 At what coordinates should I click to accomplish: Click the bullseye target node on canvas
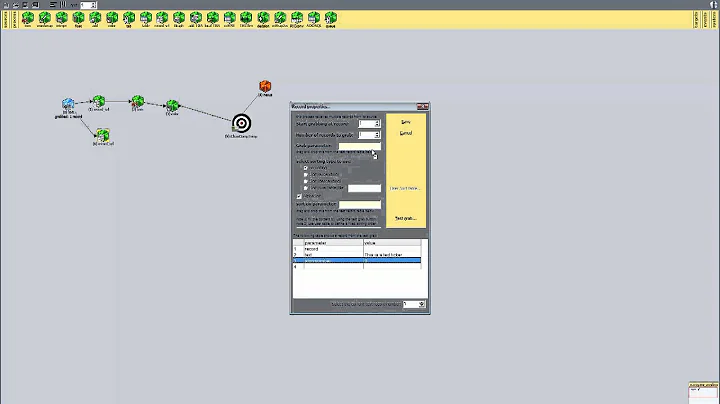(x=242, y=123)
